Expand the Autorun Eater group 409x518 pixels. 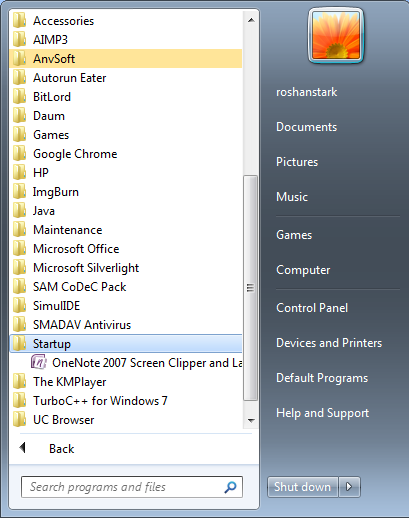point(126,78)
